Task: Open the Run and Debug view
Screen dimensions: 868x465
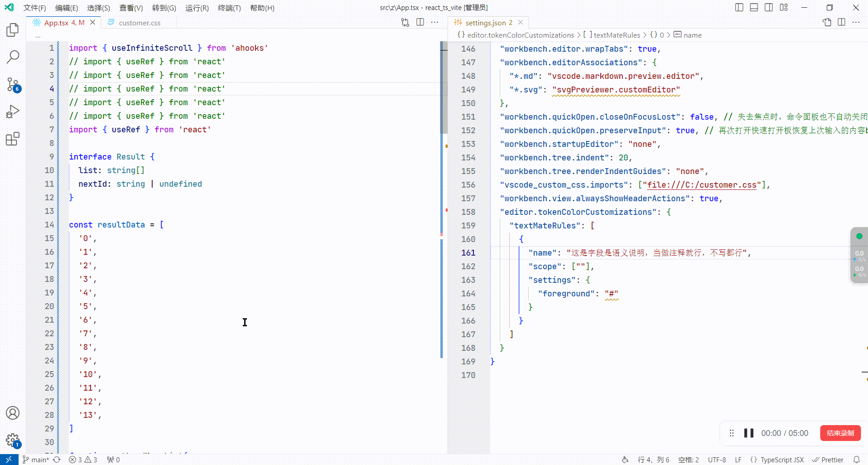Action: (x=13, y=111)
